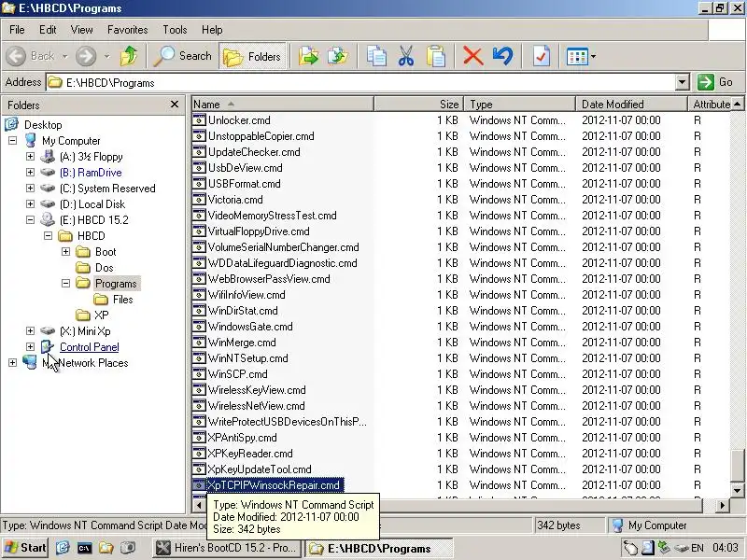Select the Unlocker.cmd file icon
Screen dimensions: 747x560
coord(199,120)
